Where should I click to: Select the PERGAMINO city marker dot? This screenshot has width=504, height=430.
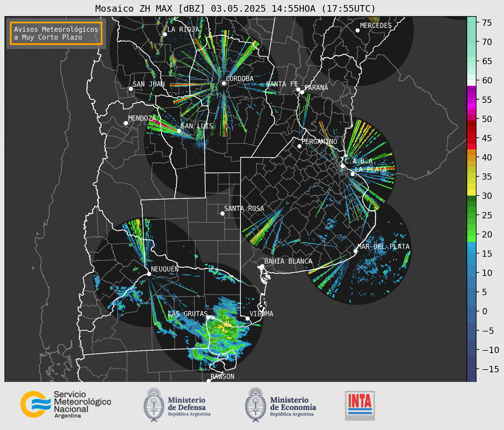click(299, 146)
